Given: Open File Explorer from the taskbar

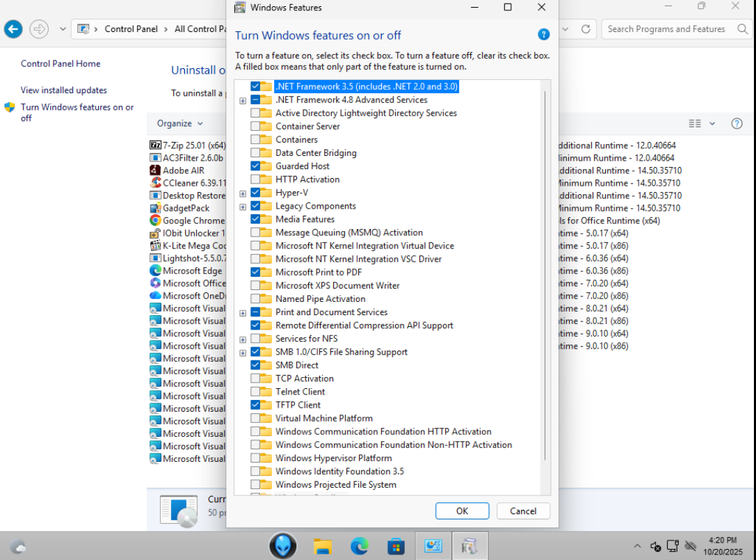Looking at the screenshot, I should click(x=323, y=546).
